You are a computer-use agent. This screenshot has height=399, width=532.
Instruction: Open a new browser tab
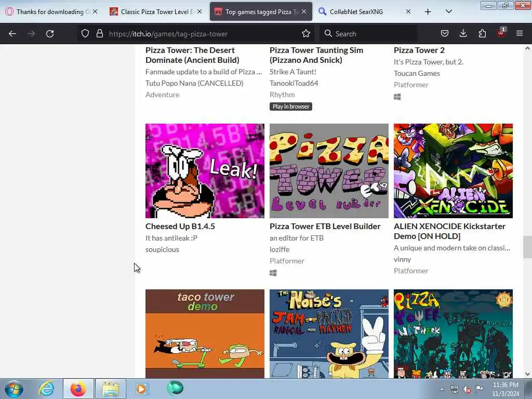click(428, 11)
